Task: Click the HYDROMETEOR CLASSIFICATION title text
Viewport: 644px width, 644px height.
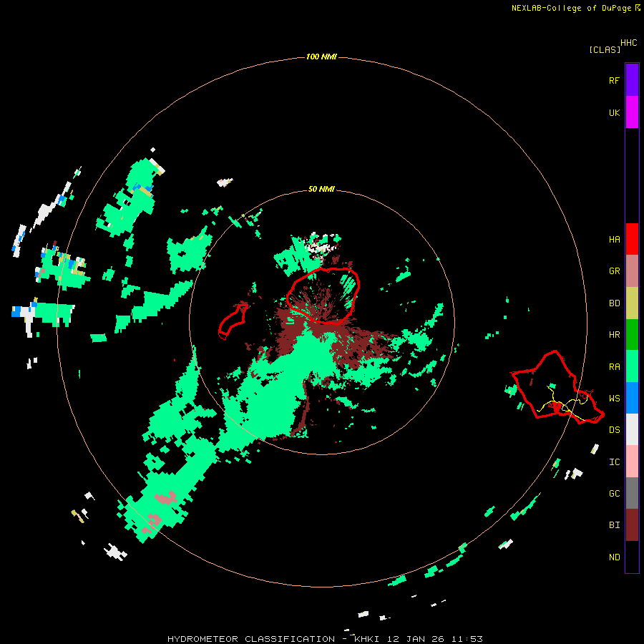Action: tap(251, 639)
